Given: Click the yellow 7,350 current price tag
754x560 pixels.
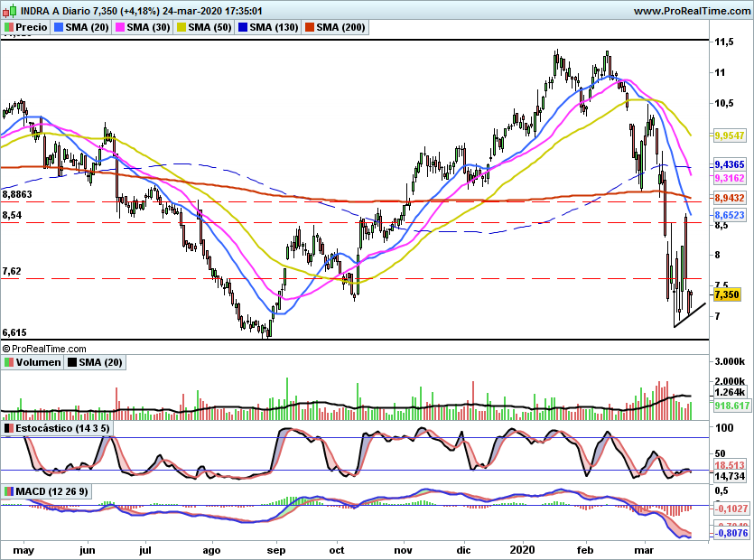Looking at the screenshot, I should click(727, 294).
